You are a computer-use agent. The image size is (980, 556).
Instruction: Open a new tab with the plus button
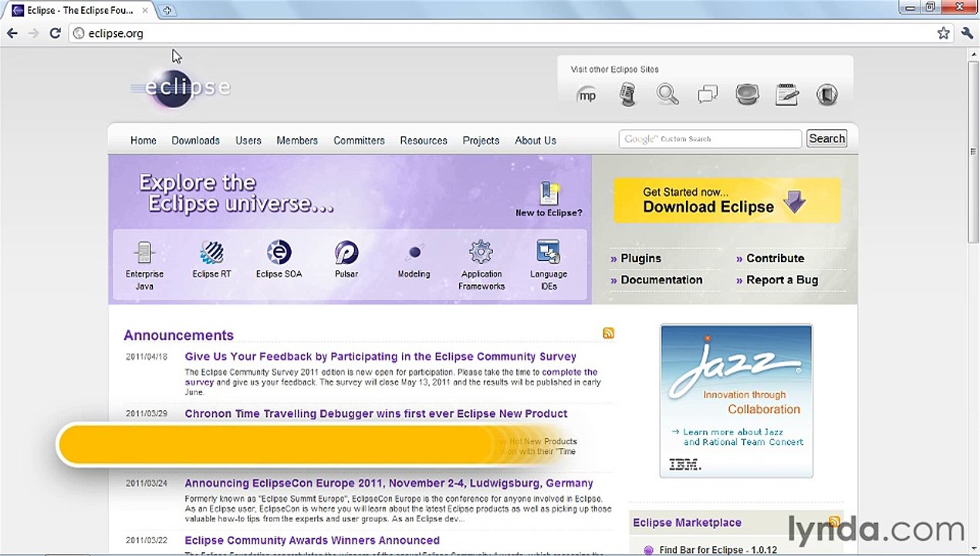point(167,11)
